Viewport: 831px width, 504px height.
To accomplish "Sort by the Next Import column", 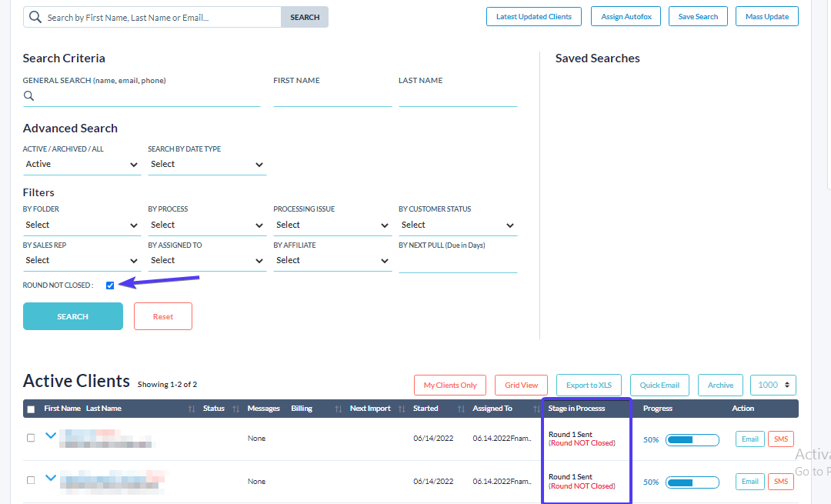I will click(402, 409).
